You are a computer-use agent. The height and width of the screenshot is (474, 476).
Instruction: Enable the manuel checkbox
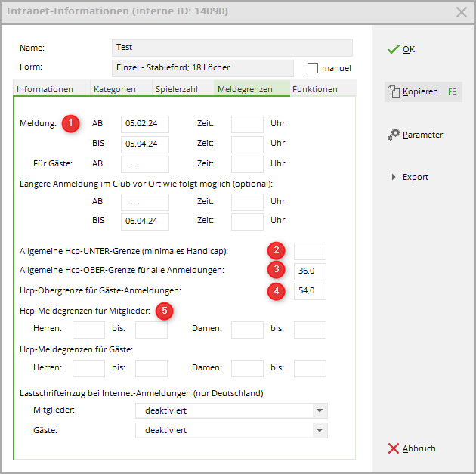[x=313, y=68]
